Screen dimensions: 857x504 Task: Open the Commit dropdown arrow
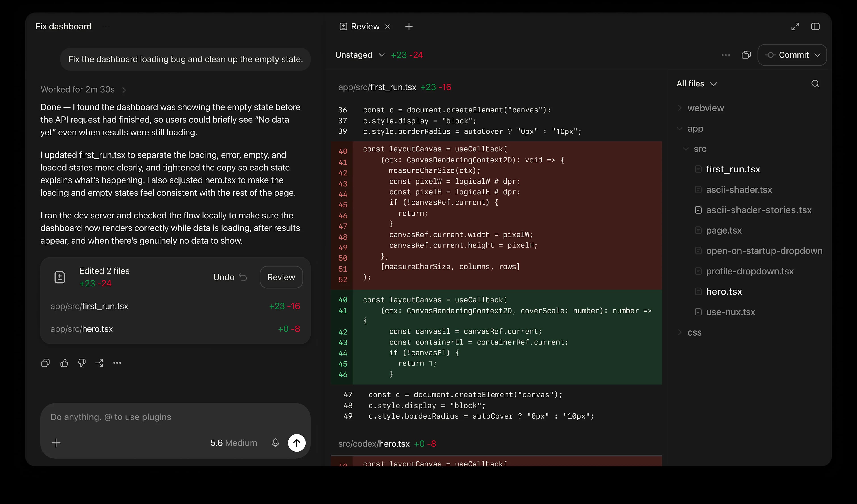point(817,55)
